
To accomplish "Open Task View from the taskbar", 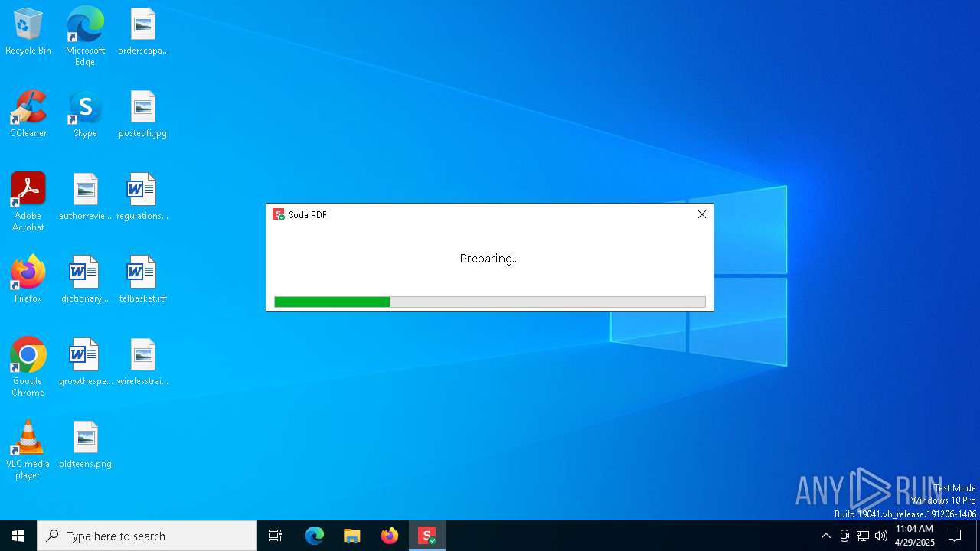I will pyautogui.click(x=276, y=536).
